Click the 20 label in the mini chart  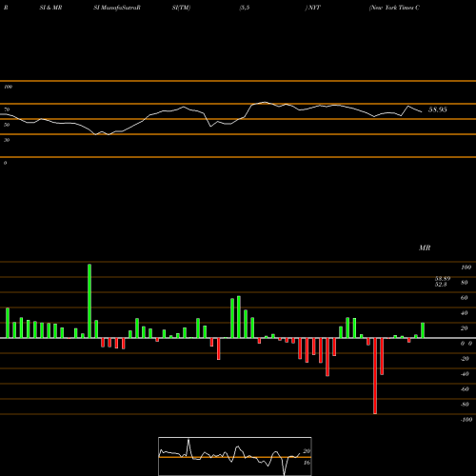[x=307, y=451]
